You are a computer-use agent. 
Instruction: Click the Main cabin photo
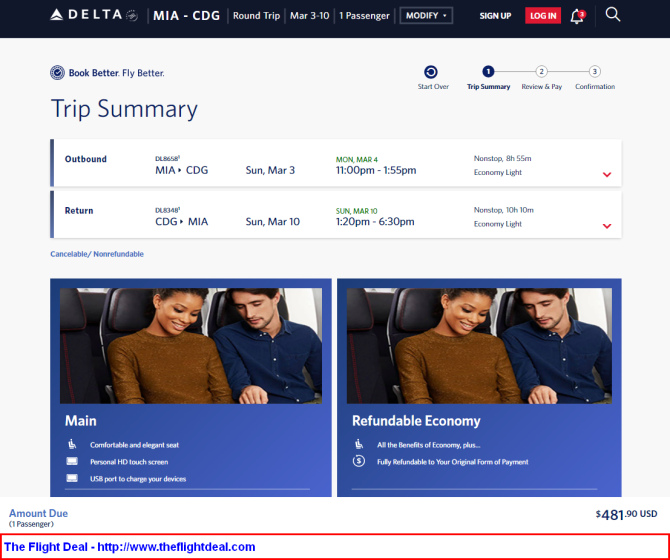[x=191, y=346]
